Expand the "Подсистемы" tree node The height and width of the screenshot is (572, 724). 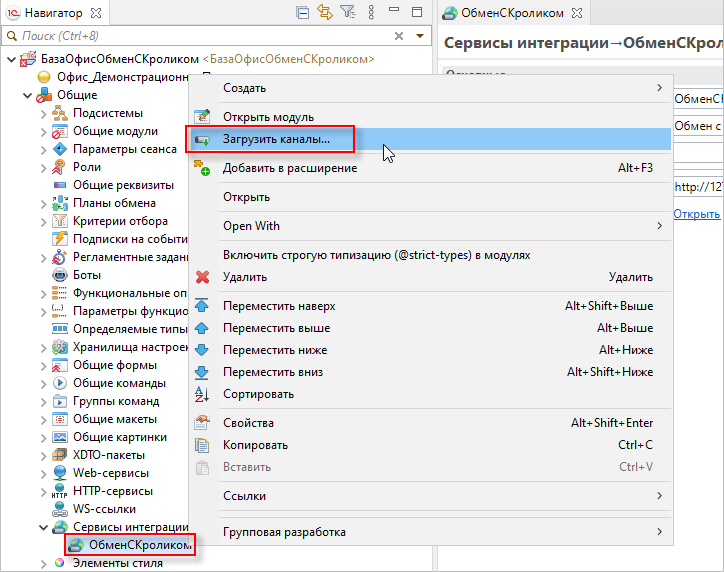pos(43,114)
